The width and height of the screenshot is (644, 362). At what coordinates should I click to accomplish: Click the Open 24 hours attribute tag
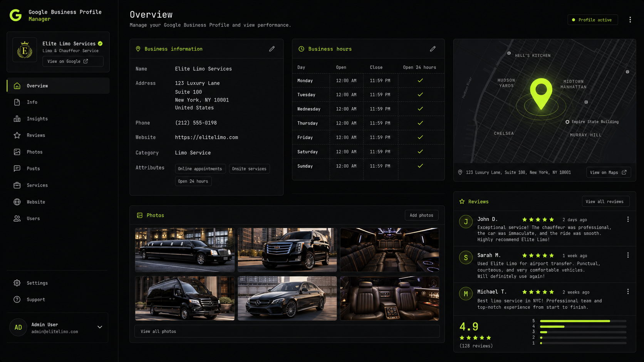click(193, 181)
